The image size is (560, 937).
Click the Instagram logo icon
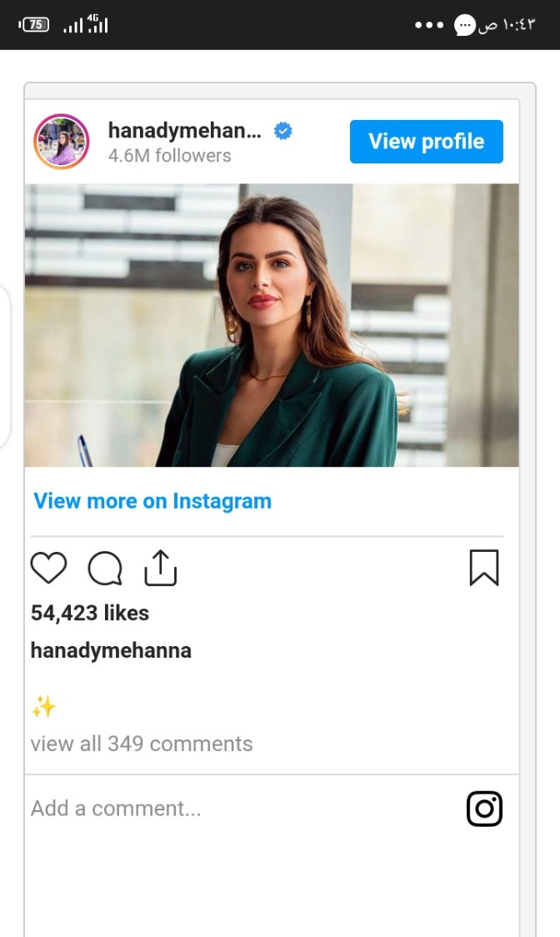[x=484, y=809]
